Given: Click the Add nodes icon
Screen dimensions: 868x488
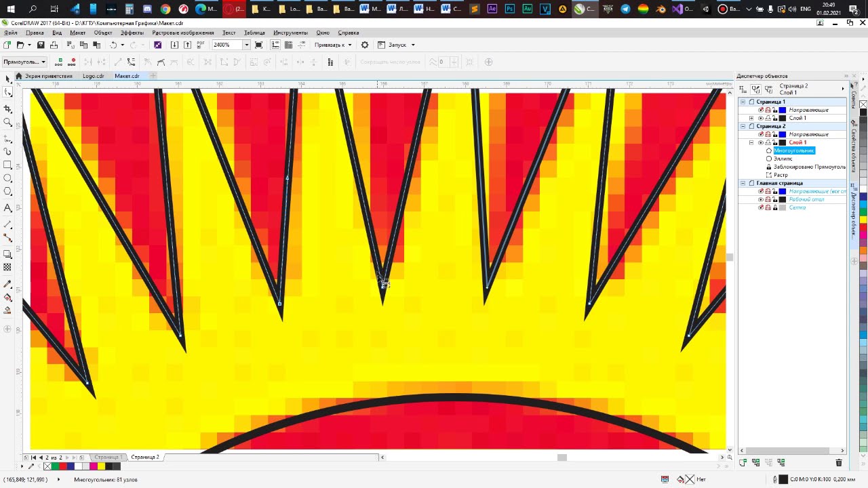Looking at the screenshot, I should (59, 62).
